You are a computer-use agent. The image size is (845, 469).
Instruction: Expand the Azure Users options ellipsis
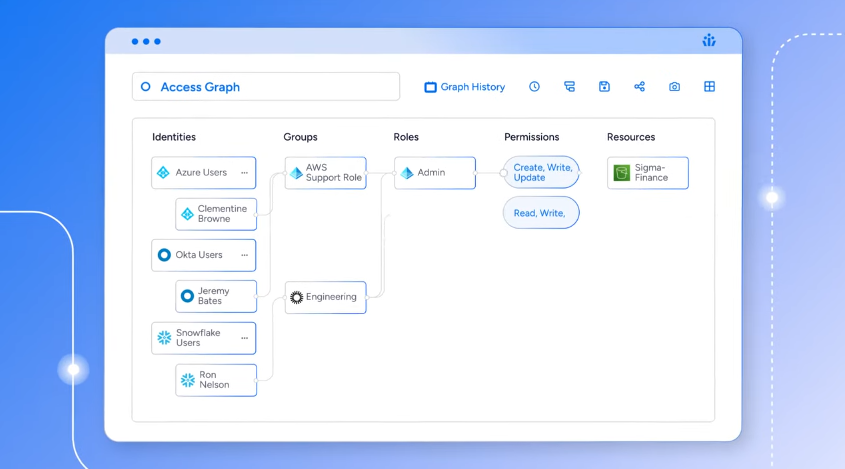(244, 173)
